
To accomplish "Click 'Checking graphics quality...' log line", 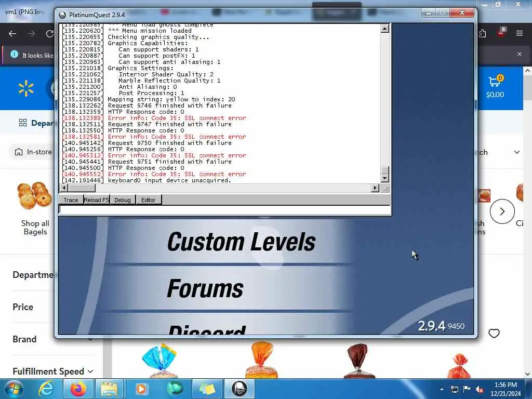I will coord(158,37).
